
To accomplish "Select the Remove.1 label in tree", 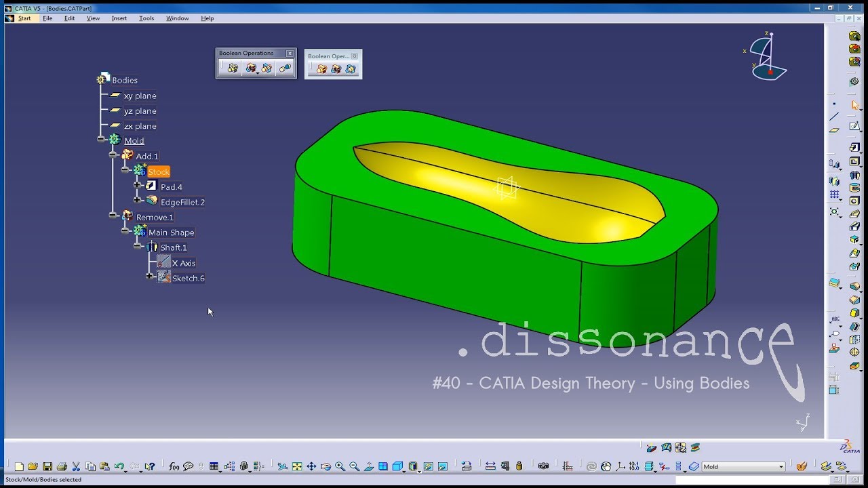I will 155,217.
